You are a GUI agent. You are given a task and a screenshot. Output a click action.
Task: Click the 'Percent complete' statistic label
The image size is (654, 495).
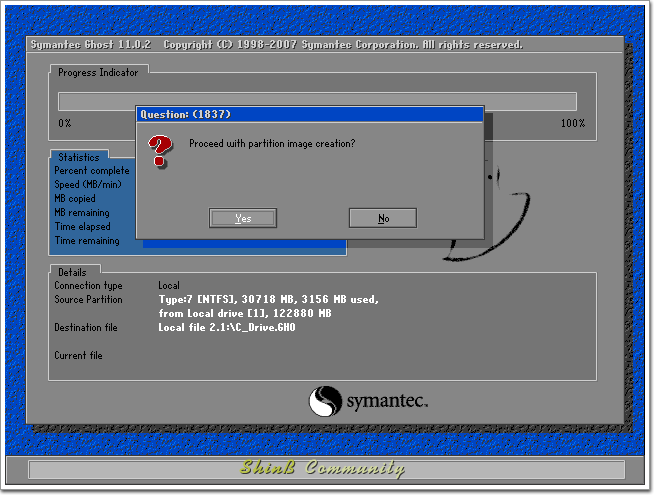pyautogui.click(x=92, y=171)
